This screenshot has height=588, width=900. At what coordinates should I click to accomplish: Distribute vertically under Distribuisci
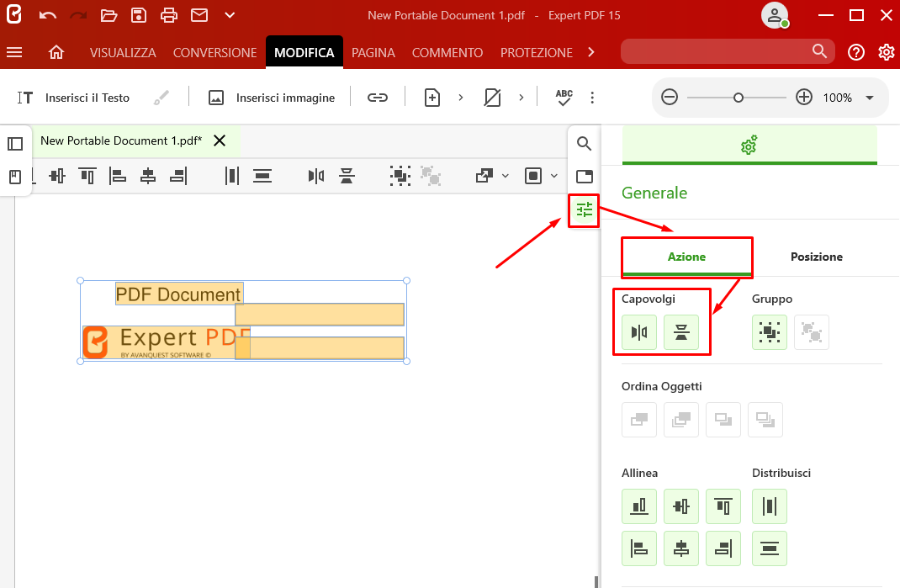click(x=770, y=548)
